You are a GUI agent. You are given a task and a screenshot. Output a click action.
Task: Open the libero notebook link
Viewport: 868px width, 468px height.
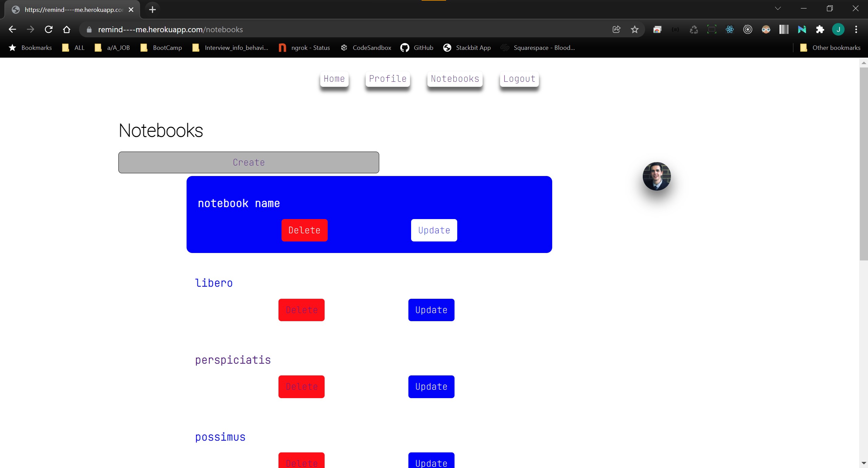click(214, 283)
